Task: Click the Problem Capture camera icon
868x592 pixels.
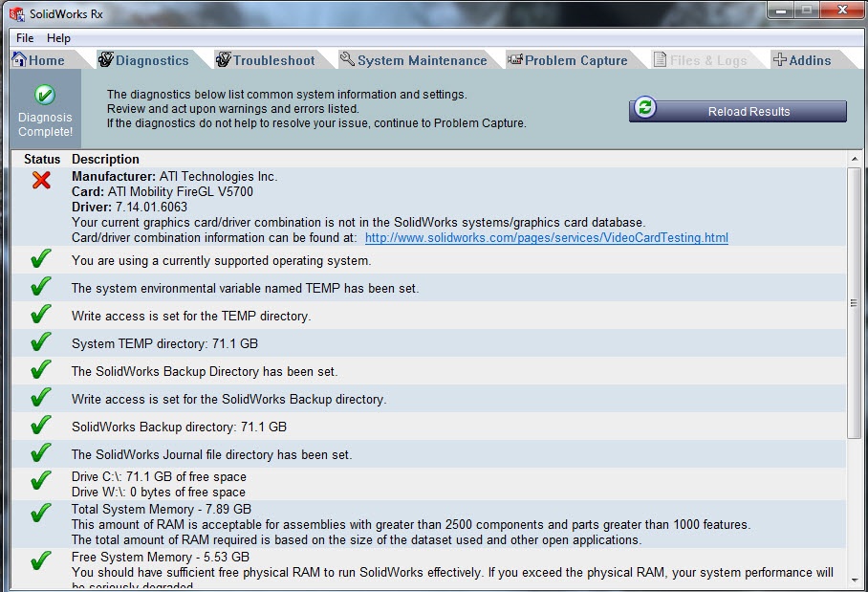Action: [515, 58]
